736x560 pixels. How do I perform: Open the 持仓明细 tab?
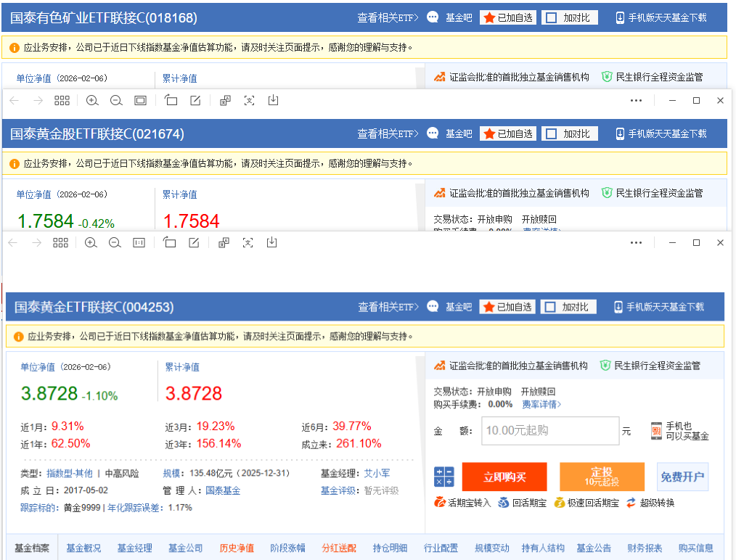click(x=390, y=548)
